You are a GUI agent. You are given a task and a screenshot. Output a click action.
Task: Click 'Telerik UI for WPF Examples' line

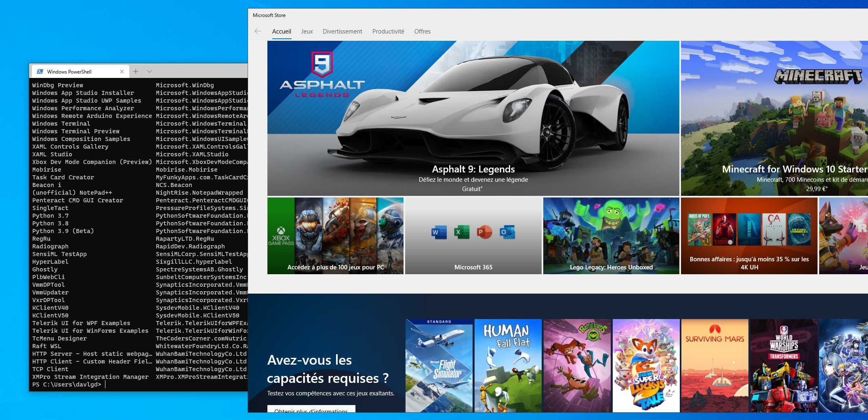81,323
